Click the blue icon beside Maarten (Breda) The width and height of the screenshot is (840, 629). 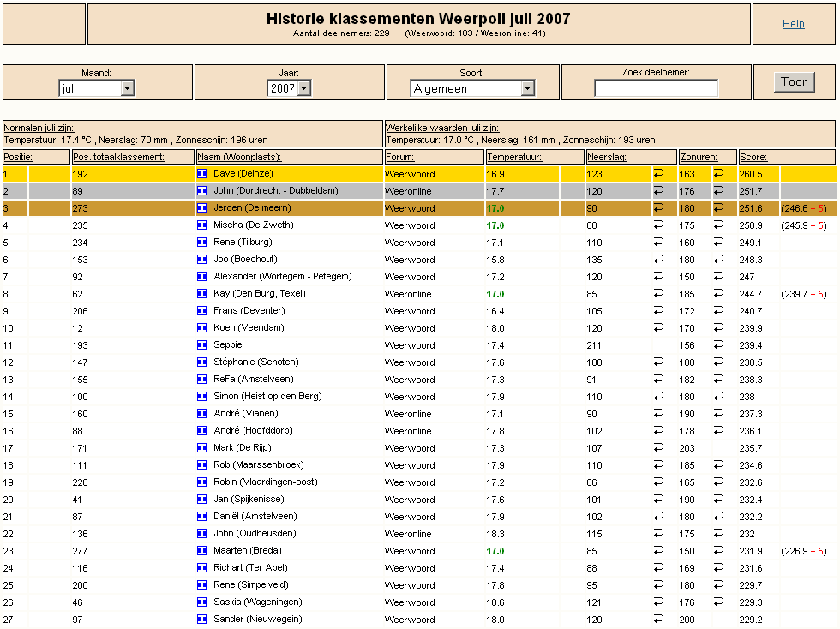(x=202, y=551)
